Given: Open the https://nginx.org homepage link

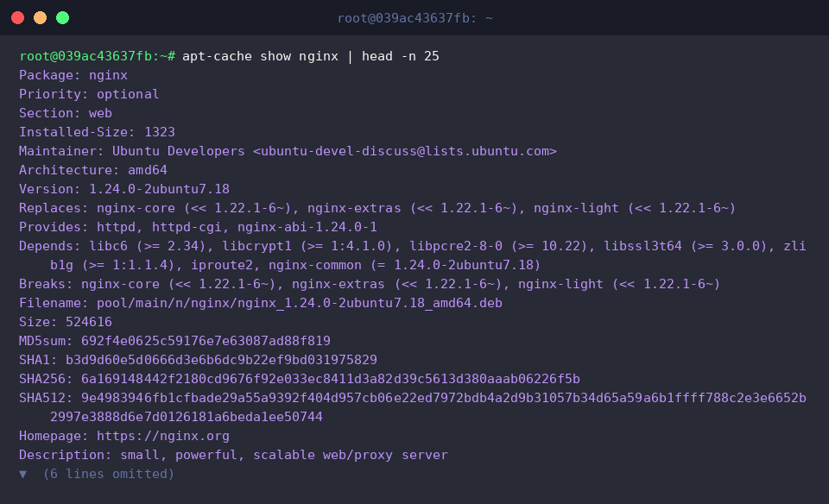Looking at the screenshot, I should point(163,437).
